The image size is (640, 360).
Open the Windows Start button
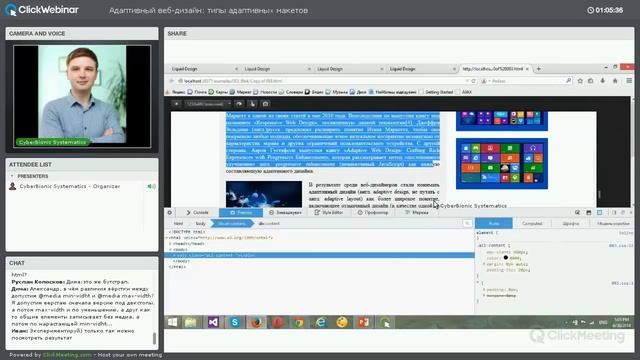click(172, 322)
